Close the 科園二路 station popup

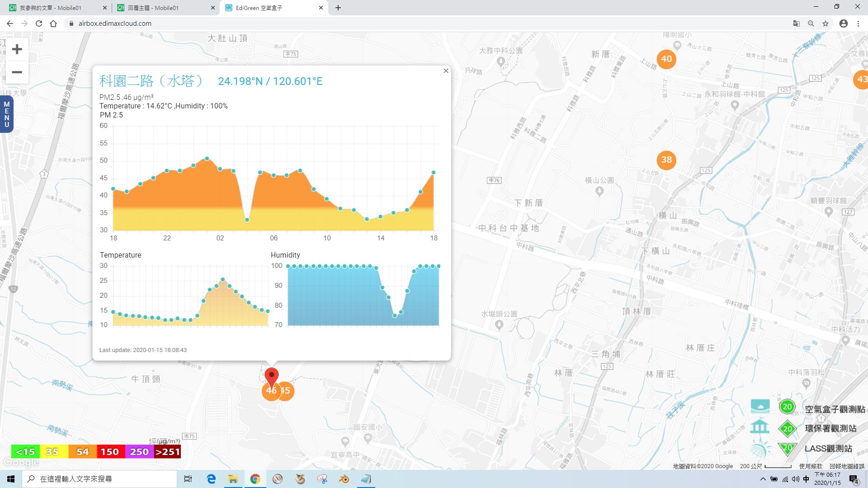tap(446, 71)
